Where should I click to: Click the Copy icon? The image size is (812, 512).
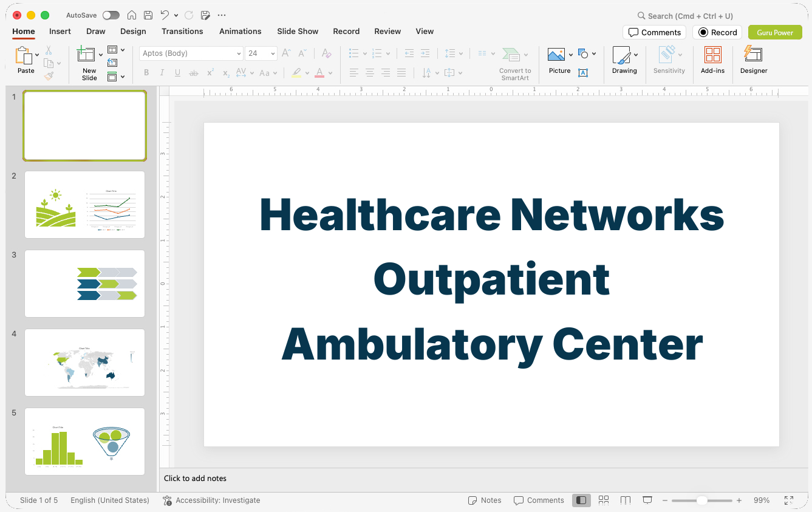[x=49, y=63]
